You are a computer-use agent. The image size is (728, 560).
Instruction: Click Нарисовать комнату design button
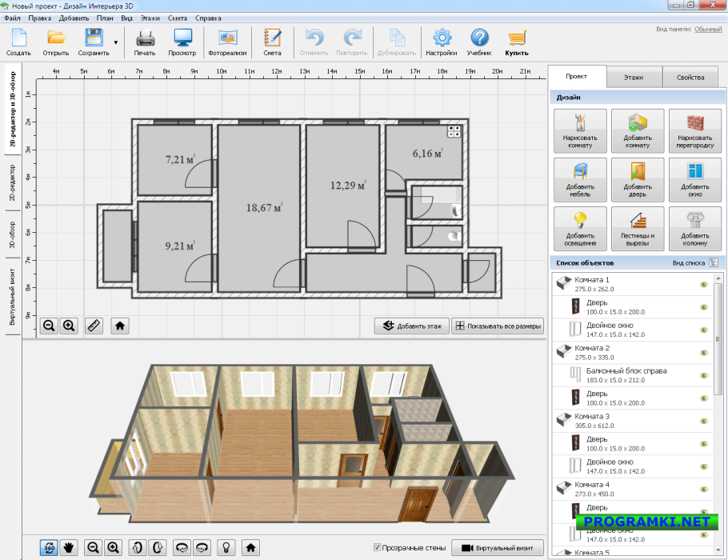coord(580,131)
